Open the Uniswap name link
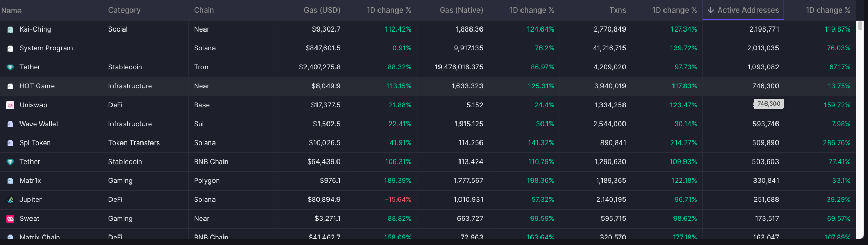This screenshot has height=245, width=868. click(x=33, y=105)
